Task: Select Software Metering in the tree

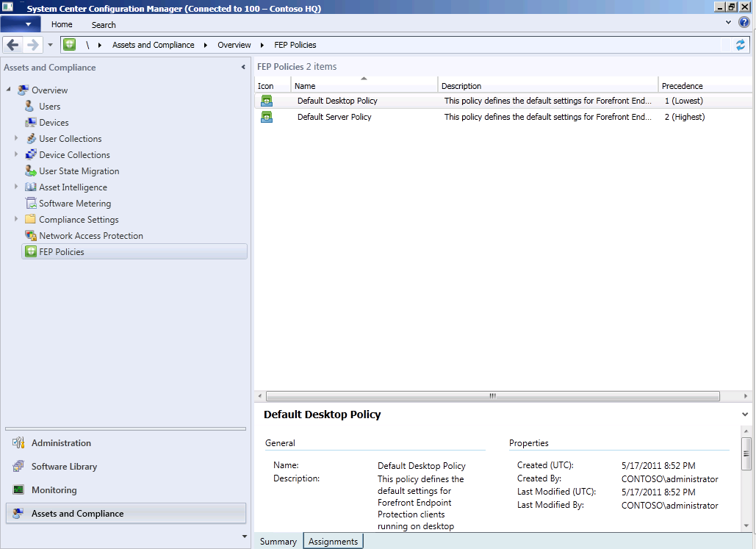Action: click(x=74, y=204)
